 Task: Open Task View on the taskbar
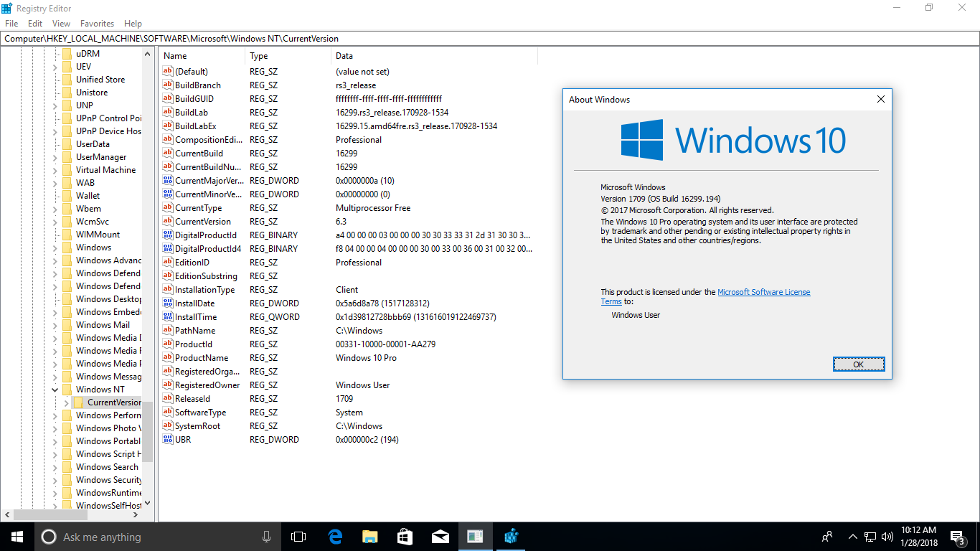(298, 536)
